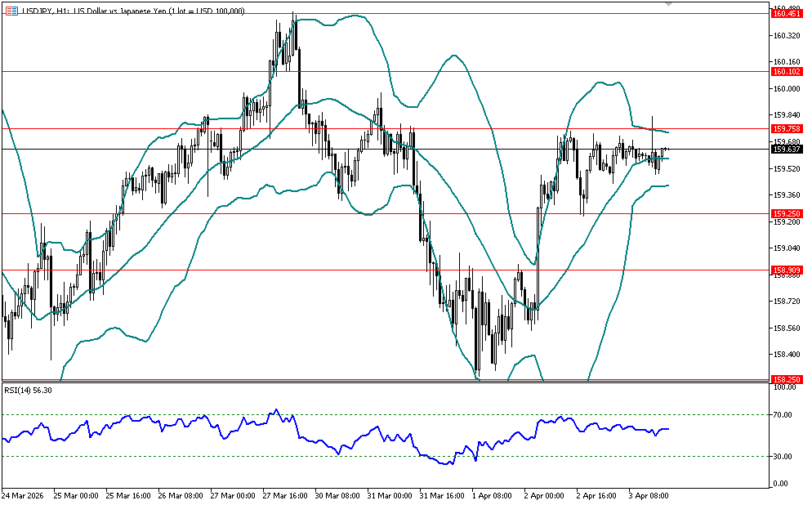The height and width of the screenshot is (505, 812).
Task: Click the 158.909 red price tag
Action: click(785, 270)
